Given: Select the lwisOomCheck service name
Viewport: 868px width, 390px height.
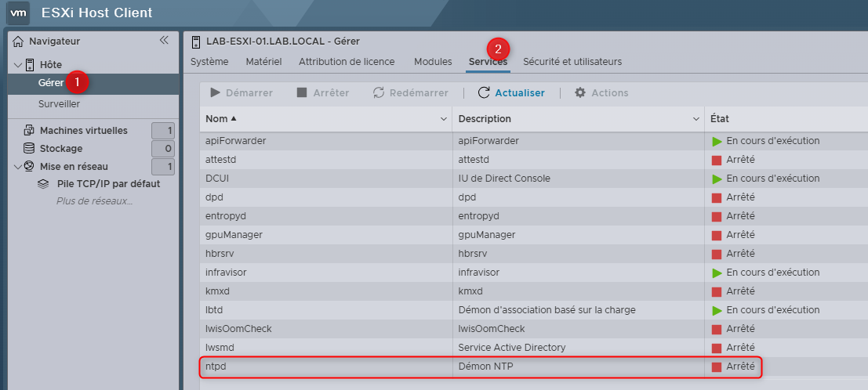Looking at the screenshot, I should point(238,329).
